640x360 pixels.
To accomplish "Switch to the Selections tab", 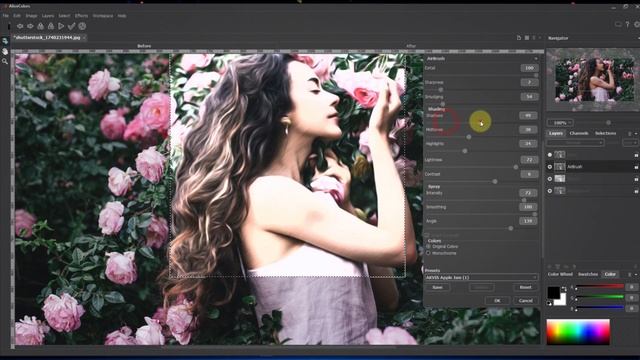I will click(x=605, y=133).
